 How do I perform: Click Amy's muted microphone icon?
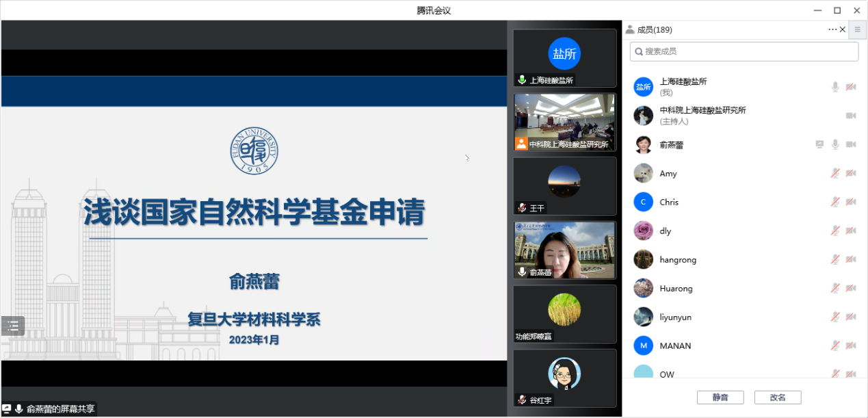(x=835, y=173)
